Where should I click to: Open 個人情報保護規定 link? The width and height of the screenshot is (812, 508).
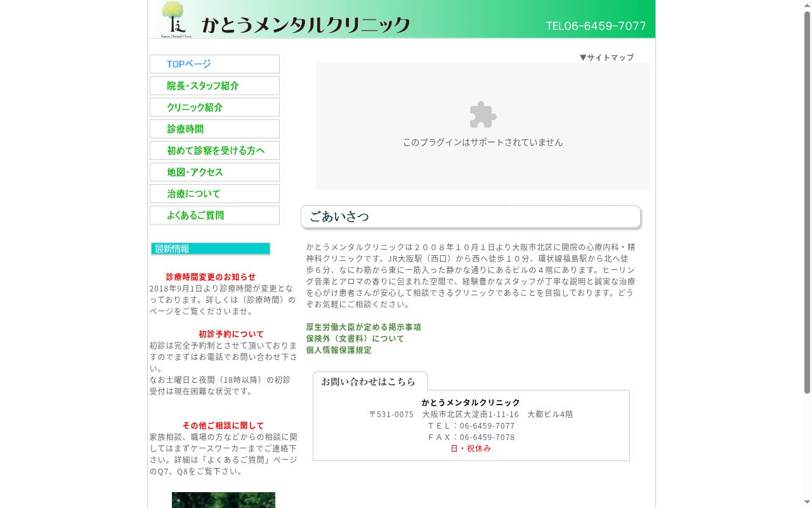click(x=339, y=350)
